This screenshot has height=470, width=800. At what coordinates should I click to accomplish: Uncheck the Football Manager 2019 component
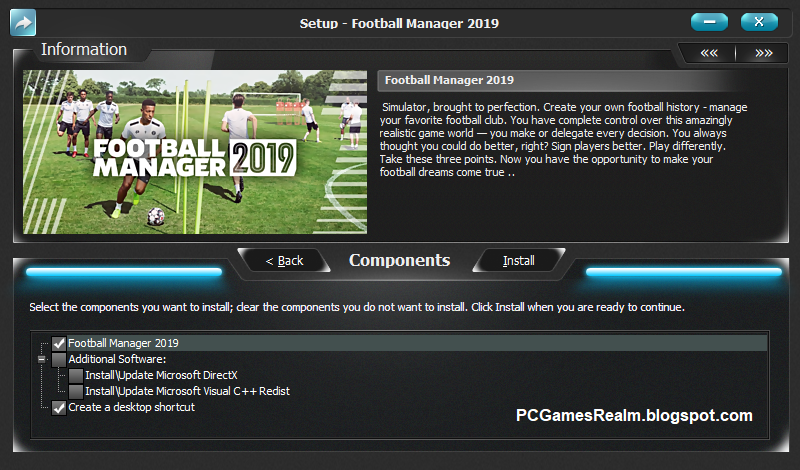point(59,343)
